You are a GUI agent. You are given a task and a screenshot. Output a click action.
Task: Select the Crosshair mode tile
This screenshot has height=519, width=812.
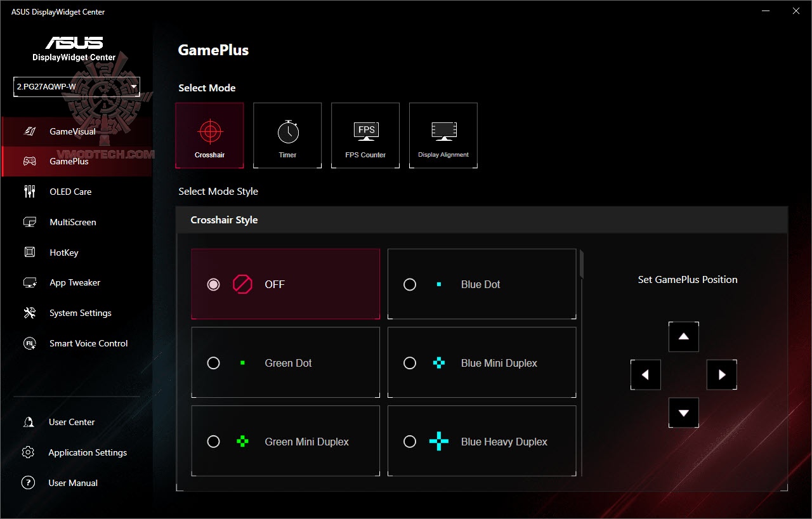click(x=210, y=136)
